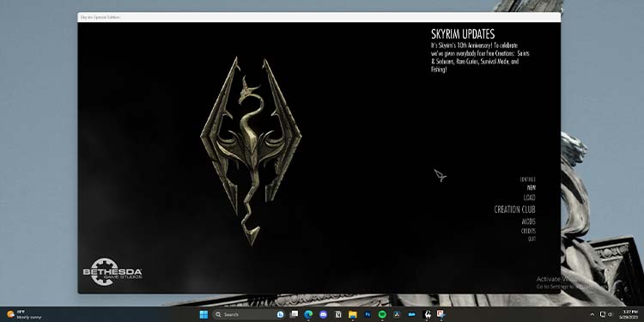644x322 pixels.
Task: Choose QUIT in the Skyrim menu
Action: [x=532, y=239]
